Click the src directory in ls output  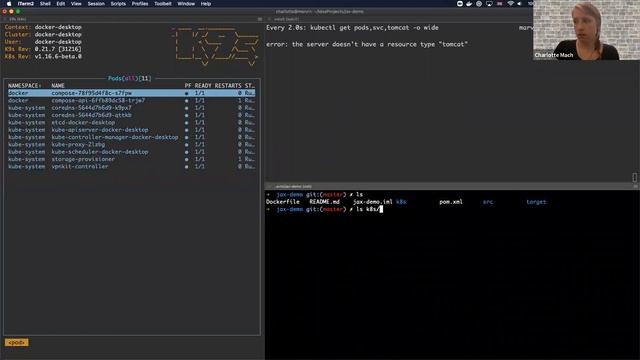[x=487, y=202]
